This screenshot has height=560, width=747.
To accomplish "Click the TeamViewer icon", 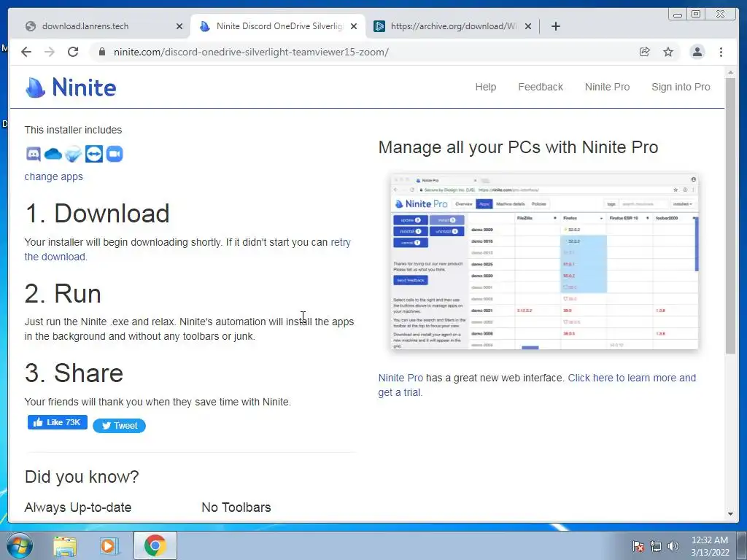I will point(94,154).
